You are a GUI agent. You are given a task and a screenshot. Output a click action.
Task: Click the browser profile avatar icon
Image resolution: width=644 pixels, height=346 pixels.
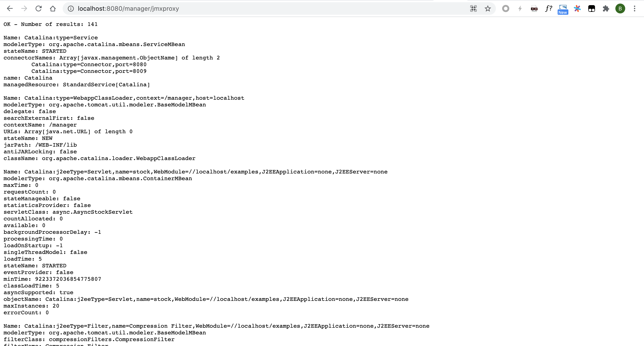click(620, 8)
